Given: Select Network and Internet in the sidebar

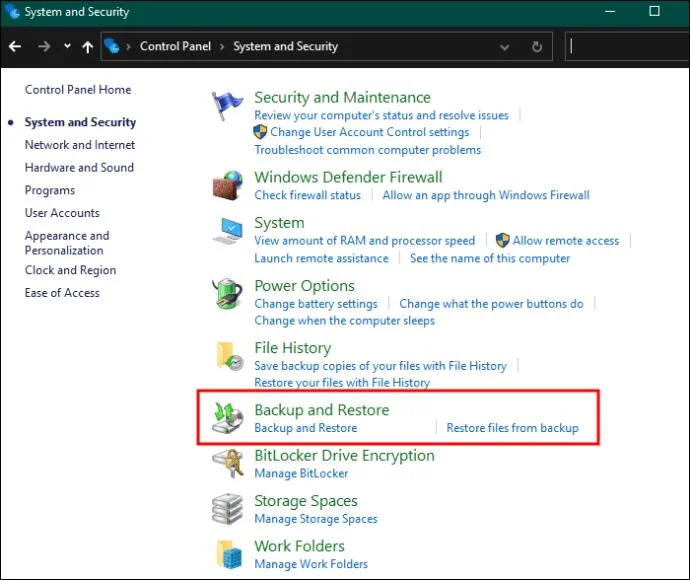Looking at the screenshot, I should [x=80, y=145].
